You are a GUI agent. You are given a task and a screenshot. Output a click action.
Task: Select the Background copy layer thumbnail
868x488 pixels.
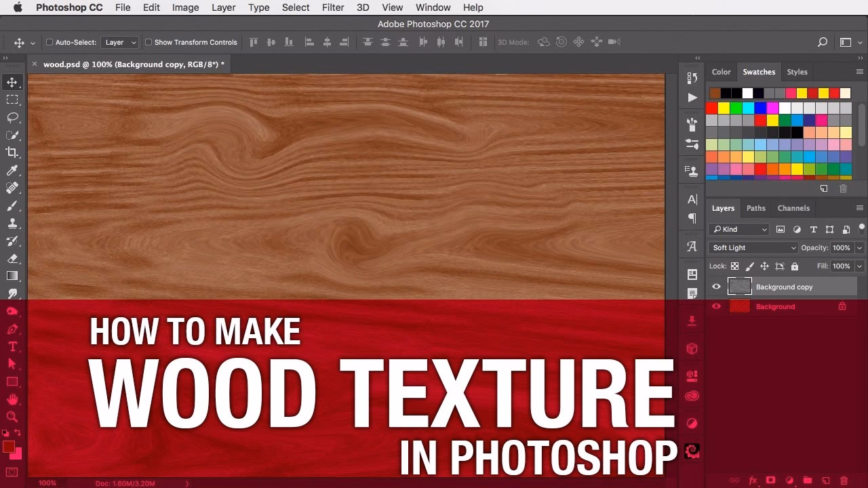(740, 286)
